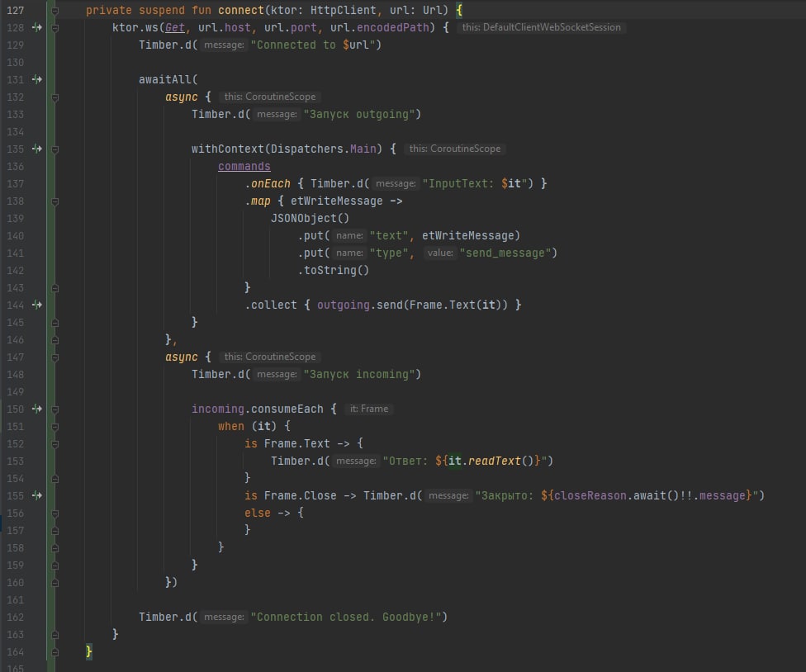Click the underlined 'Get' method reference
806x672 pixels.
(x=175, y=27)
